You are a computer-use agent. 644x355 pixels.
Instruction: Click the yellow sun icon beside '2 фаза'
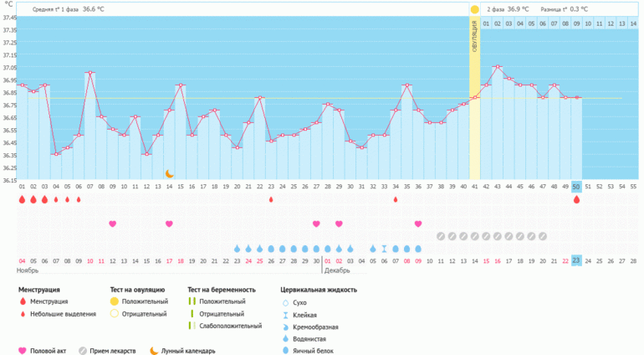tap(474, 9)
